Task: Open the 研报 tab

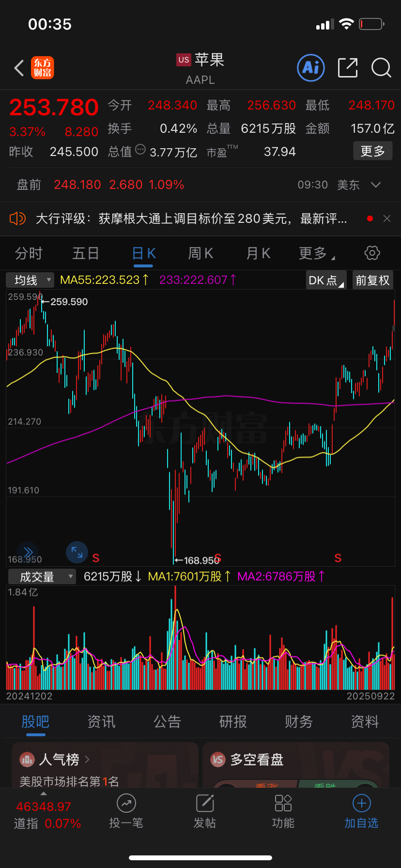Action: tap(233, 722)
